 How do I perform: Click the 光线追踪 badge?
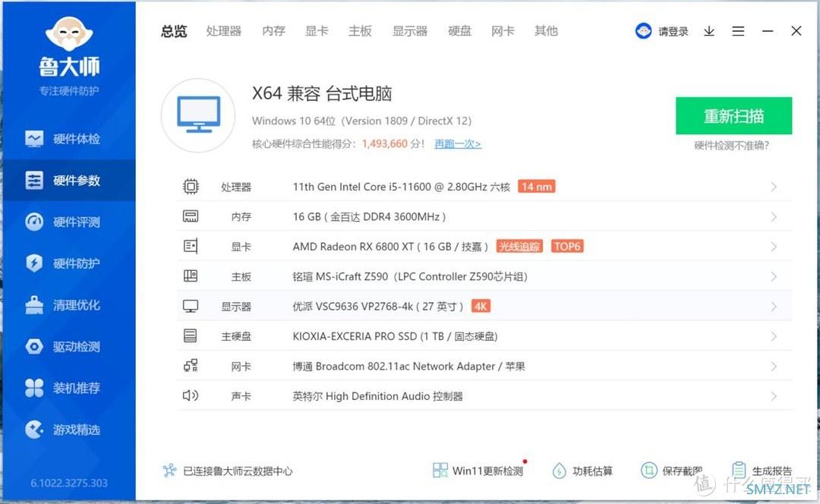pos(519,246)
